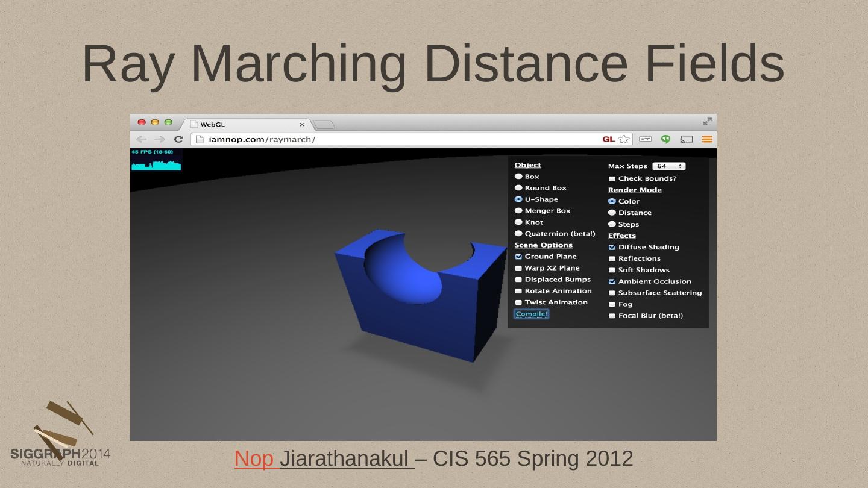Viewport: 868px width, 488px height.
Task: Click the browser back arrow
Action: [141, 139]
